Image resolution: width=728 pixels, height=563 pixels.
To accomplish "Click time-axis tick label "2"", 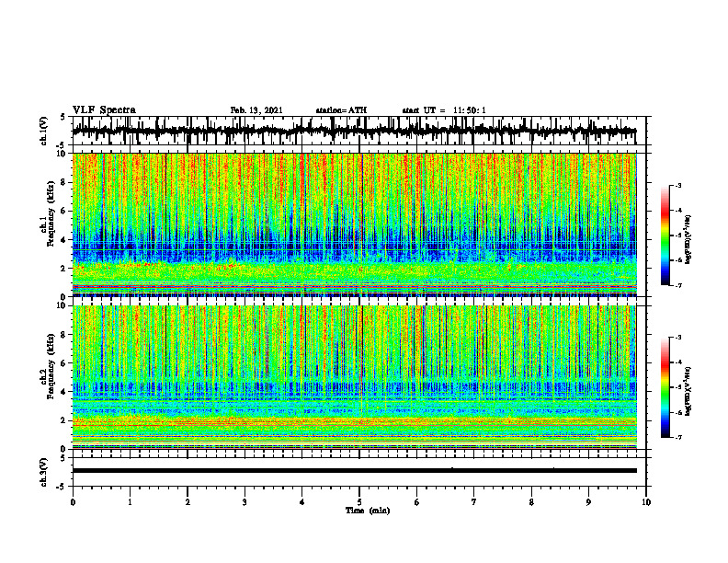I will 188,502.
